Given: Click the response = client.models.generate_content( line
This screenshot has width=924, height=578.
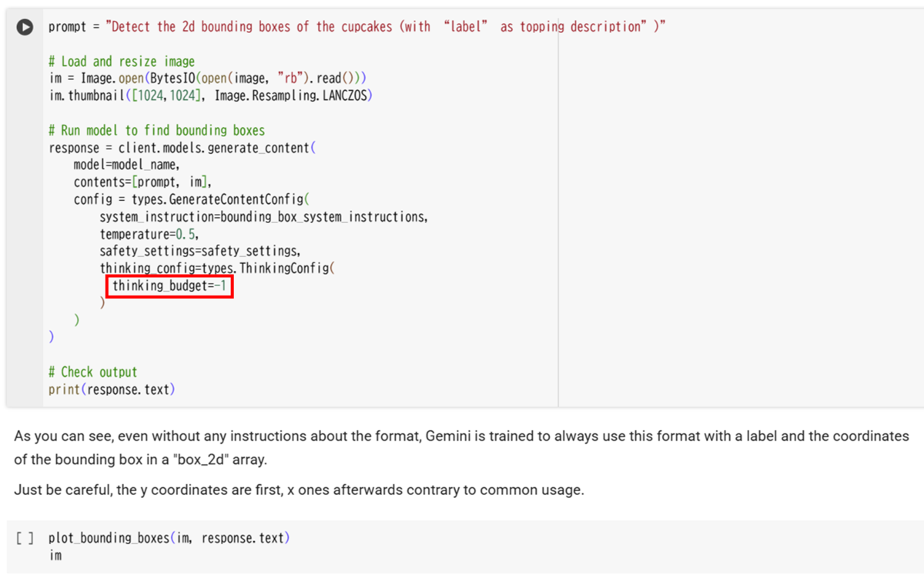Looking at the screenshot, I should (182, 148).
